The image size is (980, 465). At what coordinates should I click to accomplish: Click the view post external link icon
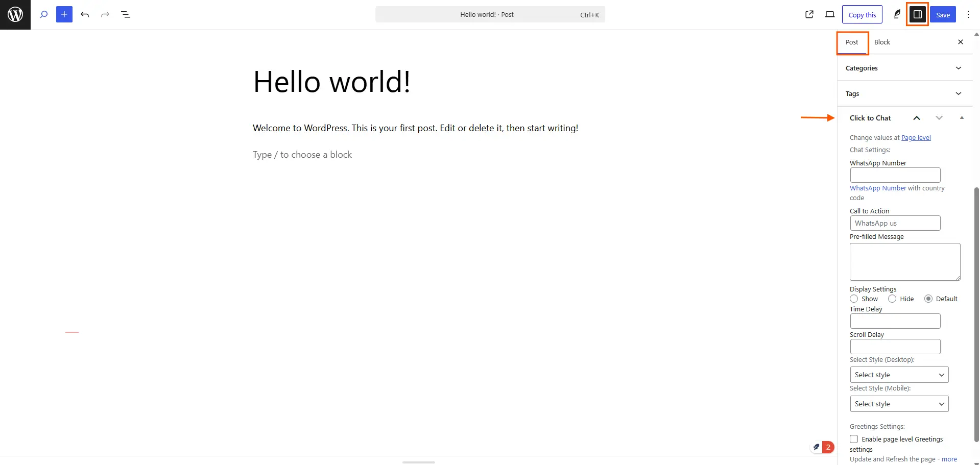point(809,15)
